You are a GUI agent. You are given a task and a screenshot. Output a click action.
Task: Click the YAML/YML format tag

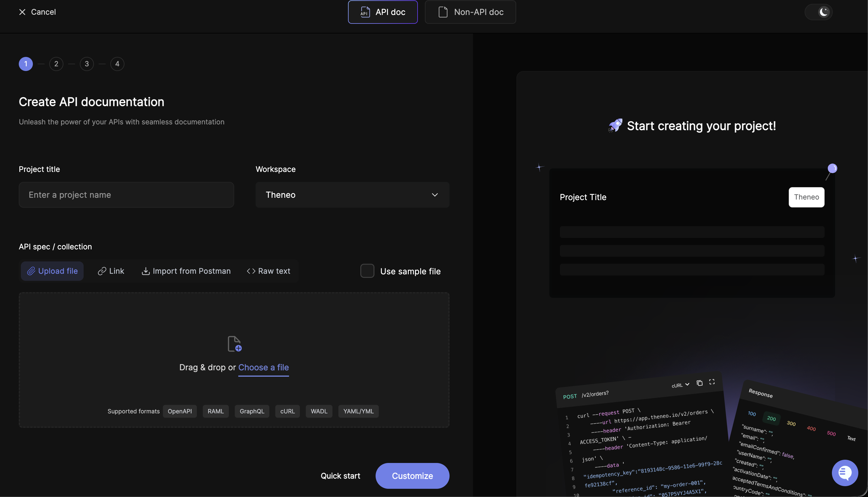(x=358, y=411)
